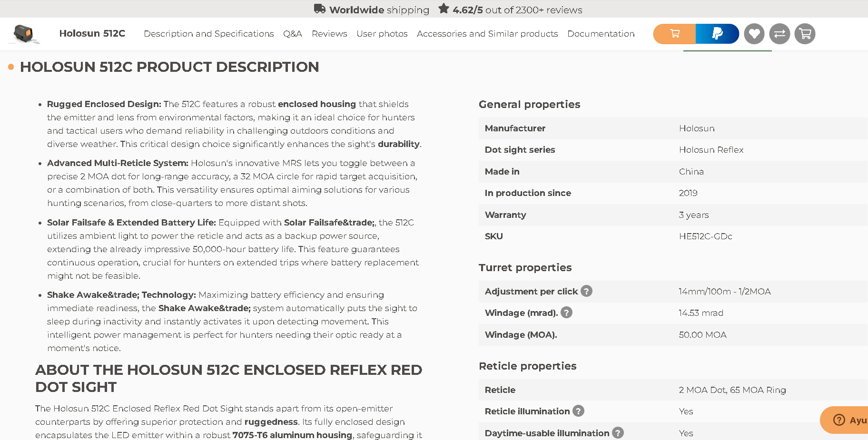
Task: Switch to User photos section
Action: pyautogui.click(x=382, y=34)
